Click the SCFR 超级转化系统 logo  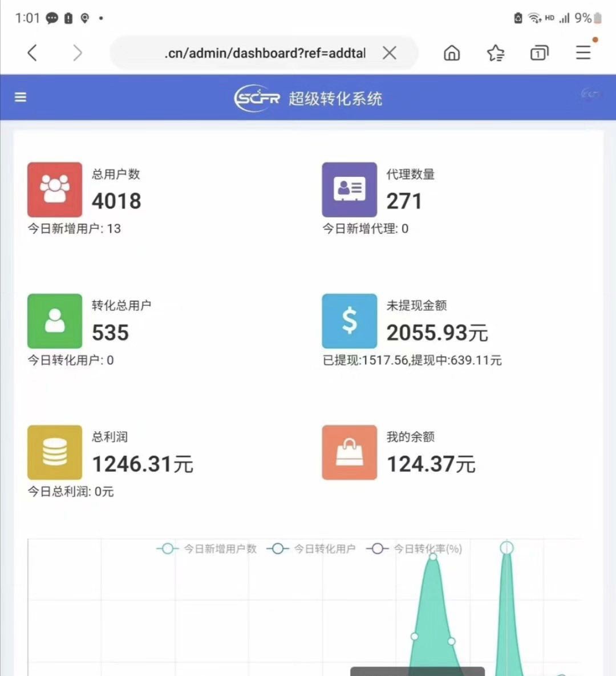click(x=308, y=98)
